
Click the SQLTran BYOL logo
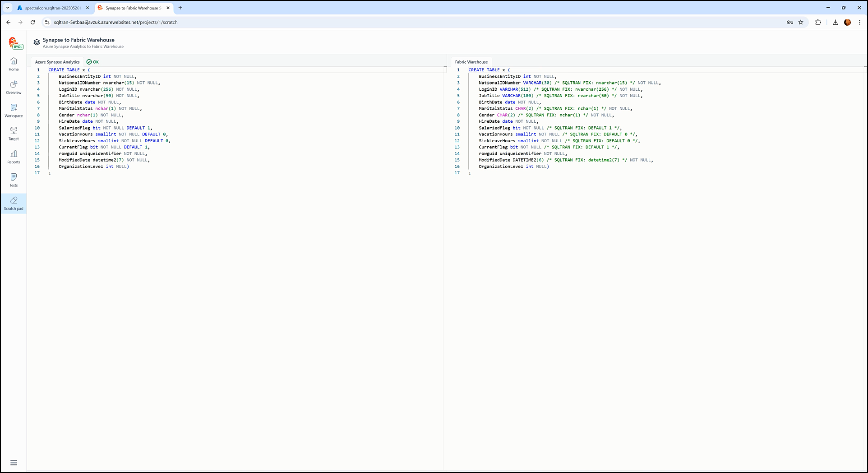pyautogui.click(x=15, y=43)
